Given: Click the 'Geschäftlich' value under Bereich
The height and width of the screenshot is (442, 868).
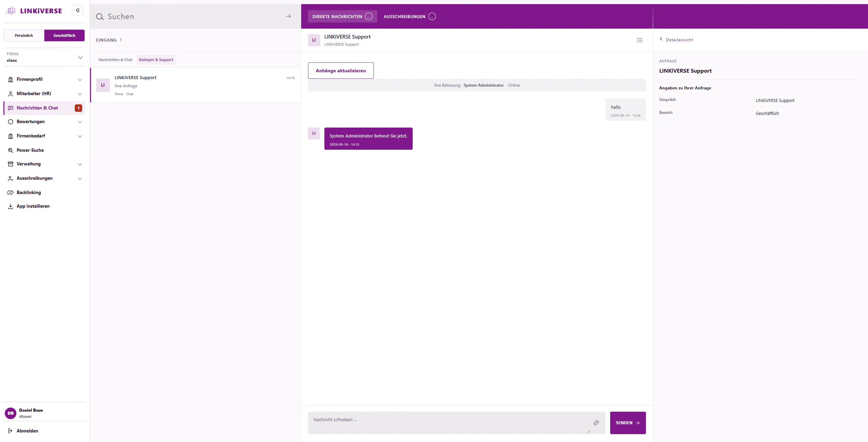Looking at the screenshot, I should 767,114.
